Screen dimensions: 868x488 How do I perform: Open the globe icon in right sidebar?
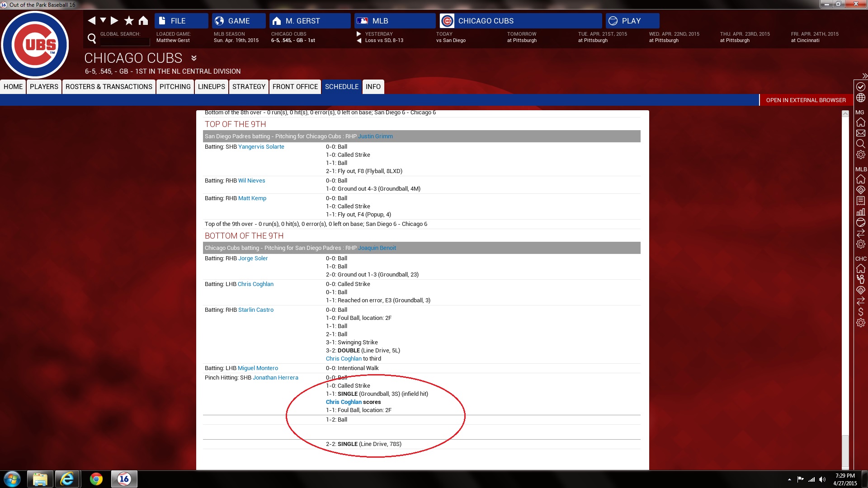tap(860, 98)
